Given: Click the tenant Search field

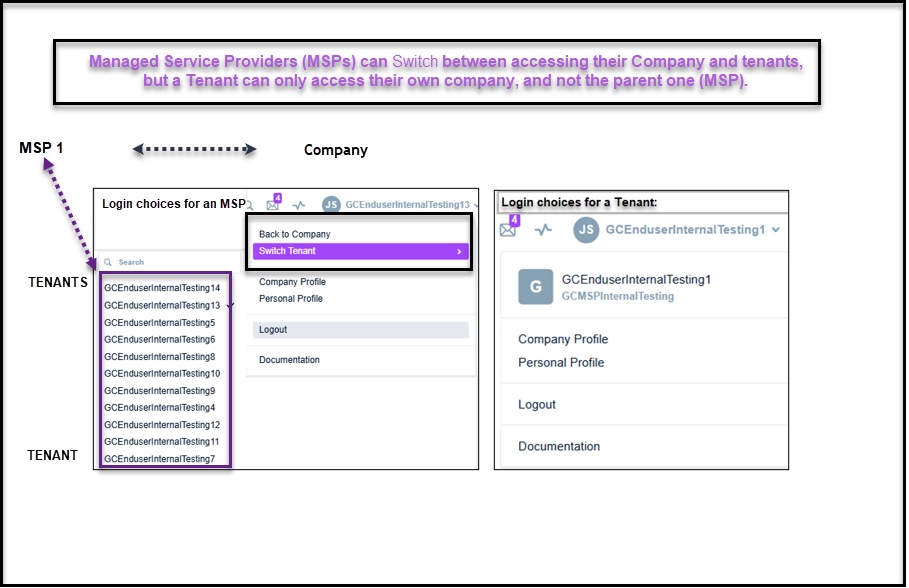Looking at the screenshot, I should pyautogui.click(x=169, y=262).
